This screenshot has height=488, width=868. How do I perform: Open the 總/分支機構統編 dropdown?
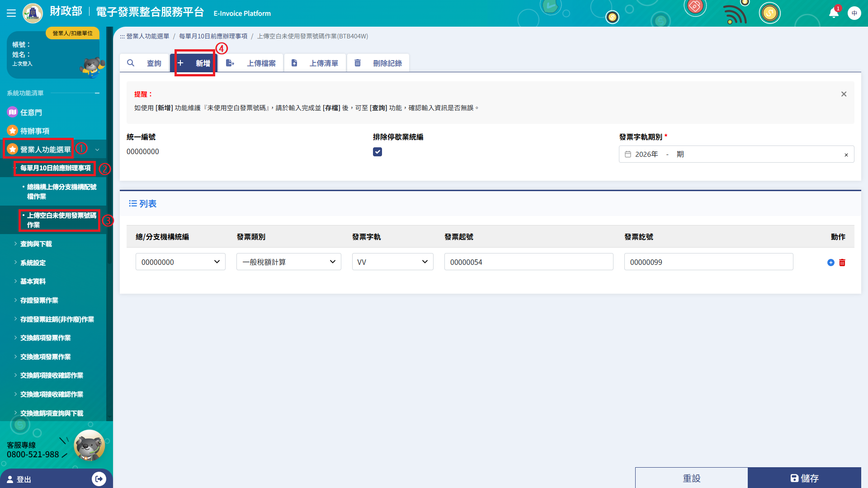click(x=180, y=262)
